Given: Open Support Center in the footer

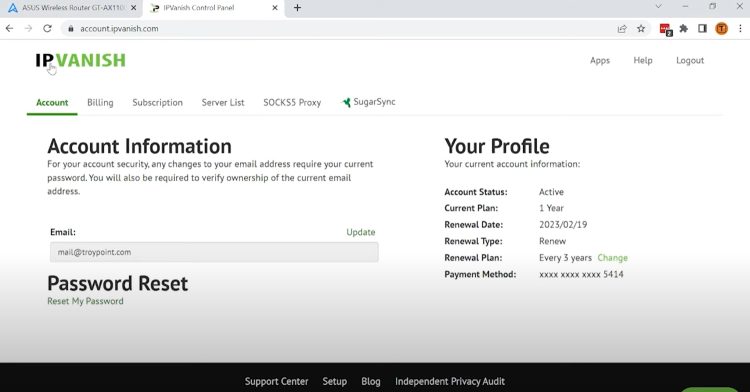Looking at the screenshot, I should [x=276, y=381].
